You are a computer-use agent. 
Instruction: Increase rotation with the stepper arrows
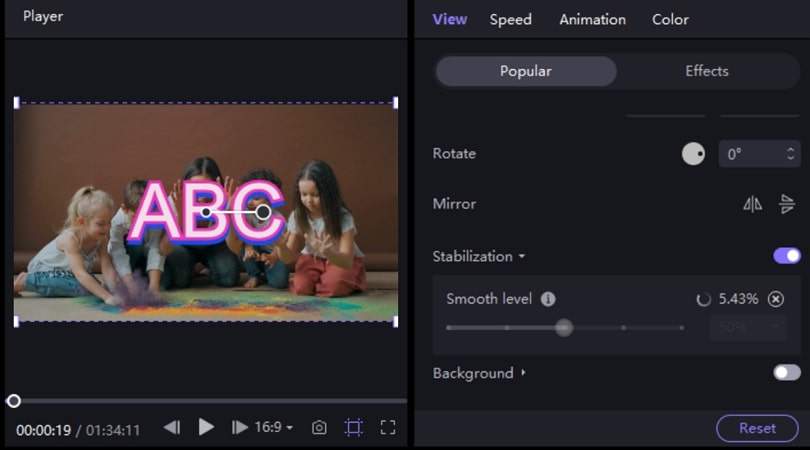tap(790, 149)
